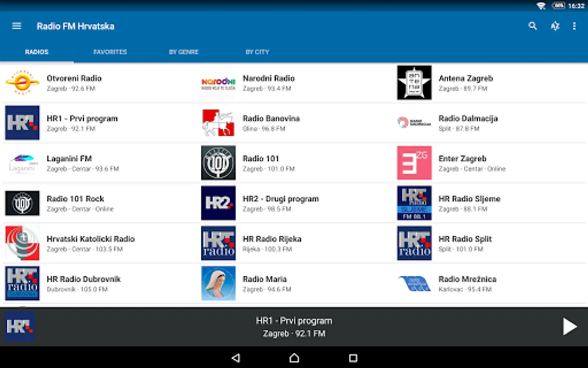Select HR1 - Prvi program in the list

pos(82,119)
